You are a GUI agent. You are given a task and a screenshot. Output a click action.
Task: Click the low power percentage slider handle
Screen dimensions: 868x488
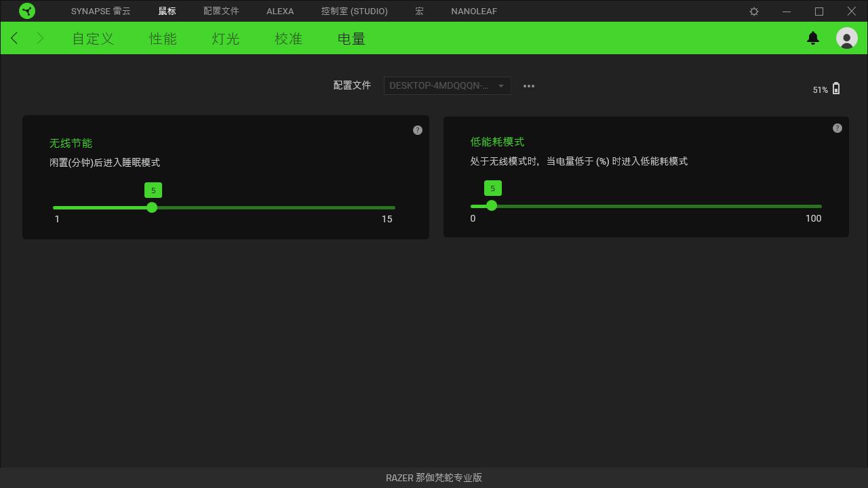(492, 205)
